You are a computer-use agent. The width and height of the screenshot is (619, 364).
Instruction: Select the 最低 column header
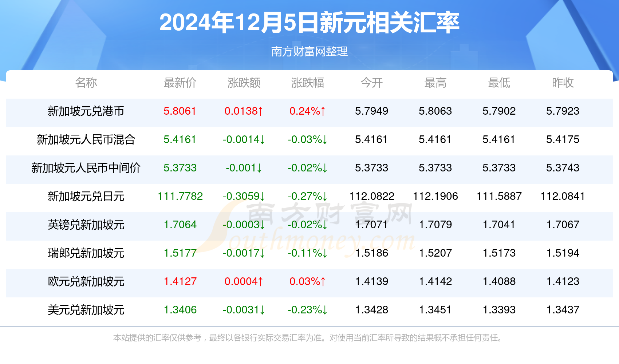tap(499, 83)
